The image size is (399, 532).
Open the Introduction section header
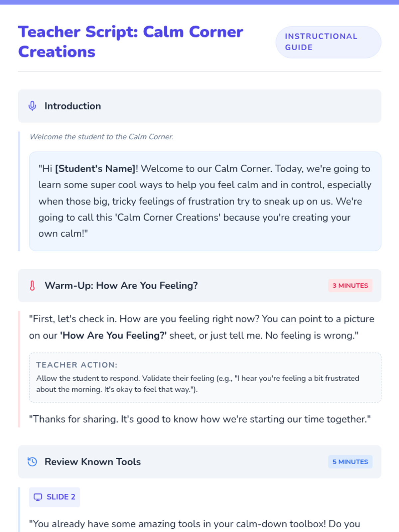click(199, 106)
